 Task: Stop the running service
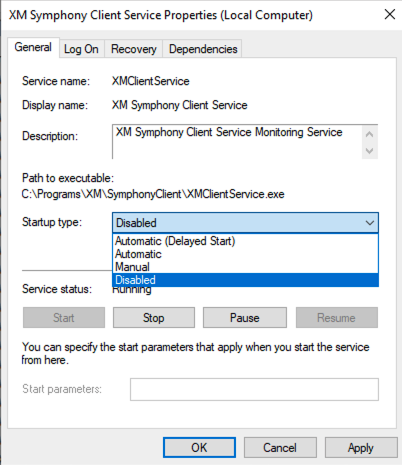tap(154, 318)
